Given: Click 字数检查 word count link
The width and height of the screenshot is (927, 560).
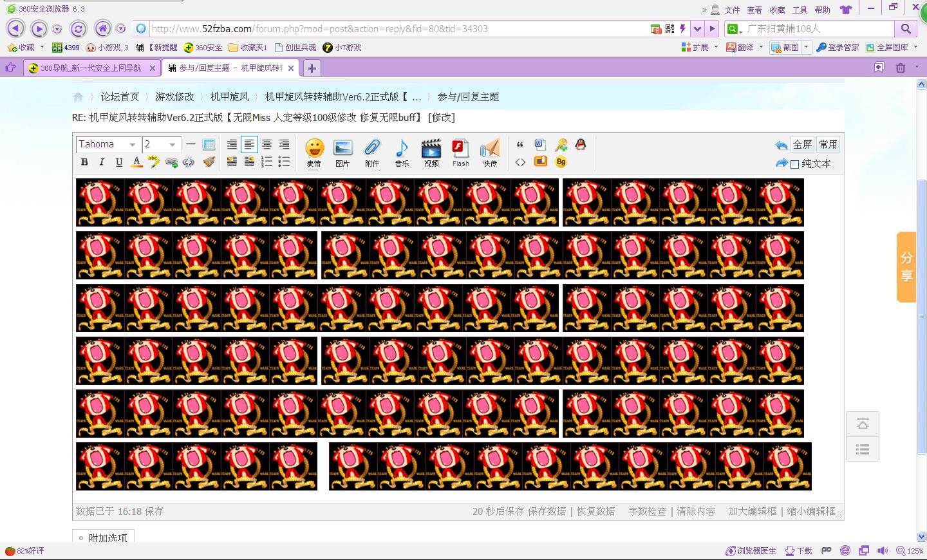Looking at the screenshot, I should click(647, 511).
